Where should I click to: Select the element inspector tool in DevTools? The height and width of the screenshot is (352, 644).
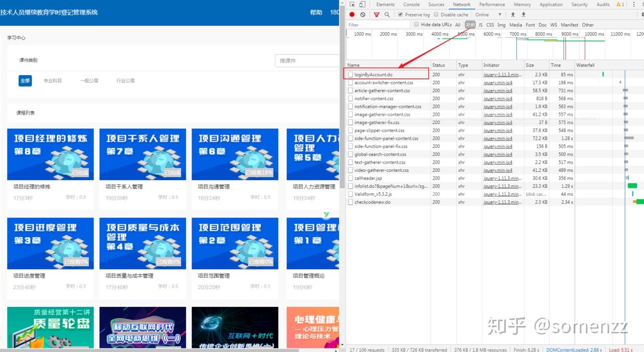(353, 4)
